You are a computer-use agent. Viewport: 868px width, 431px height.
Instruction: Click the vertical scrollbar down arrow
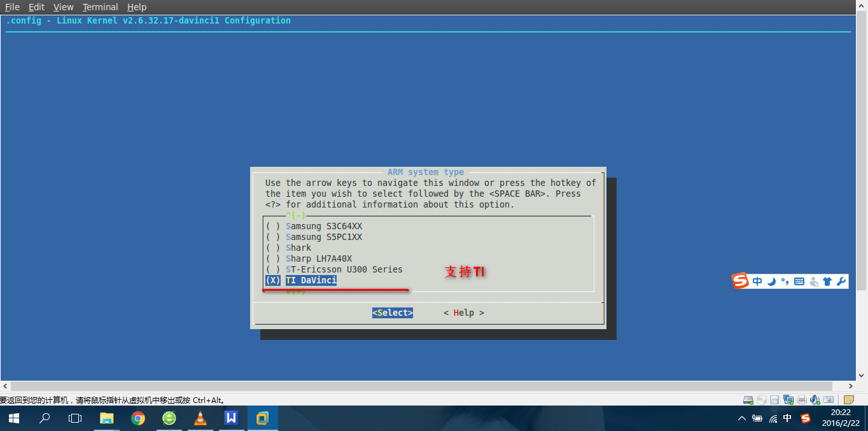coord(863,376)
